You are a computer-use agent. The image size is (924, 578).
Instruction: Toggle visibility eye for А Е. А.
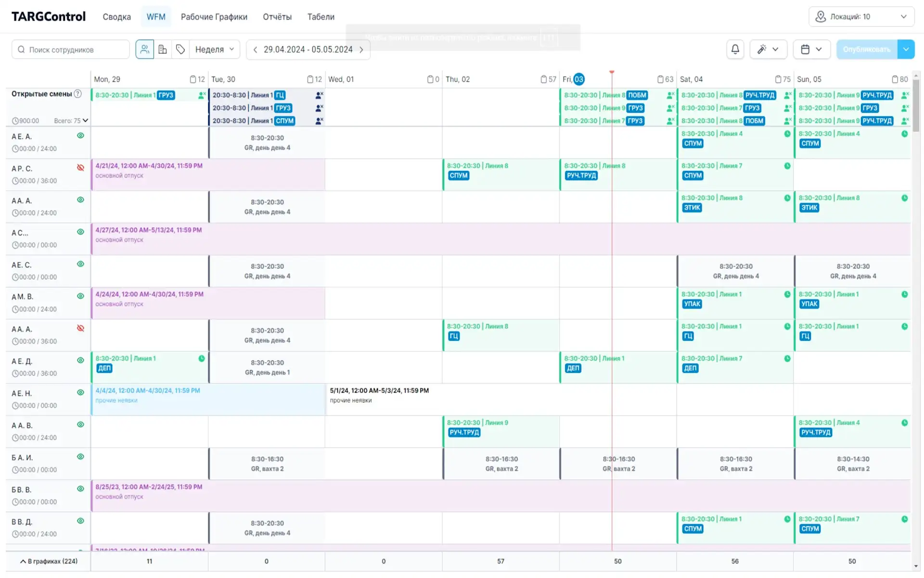tap(80, 136)
